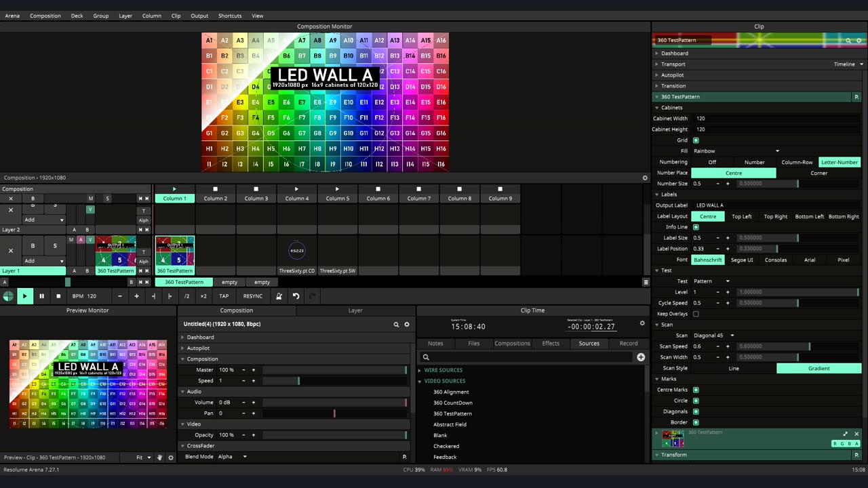Viewport: 868px width, 488px height.
Task: Open the Timeline transport dropdown
Action: (848, 64)
